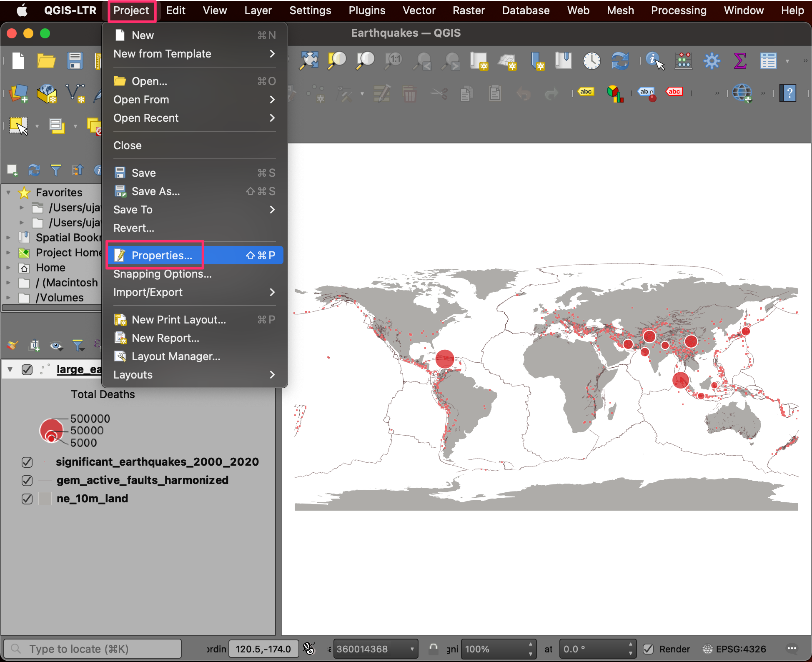Click the yellow abc Layer Labeling icon
This screenshot has width=812, height=662.
[x=586, y=92]
